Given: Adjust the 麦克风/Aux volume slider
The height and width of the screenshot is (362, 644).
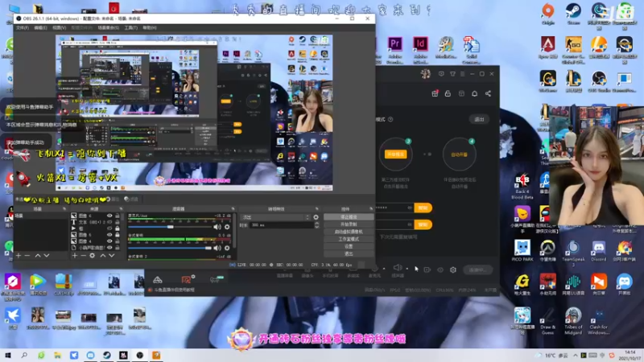Looking at the screenshot, I should (170, 227).
